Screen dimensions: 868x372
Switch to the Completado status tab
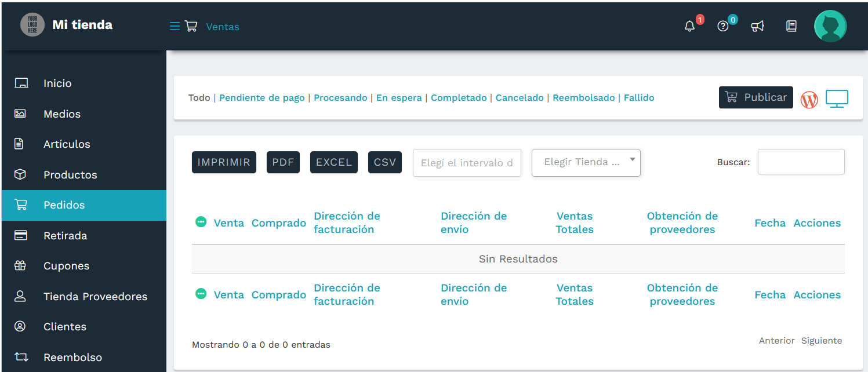(x=459, y=97)
